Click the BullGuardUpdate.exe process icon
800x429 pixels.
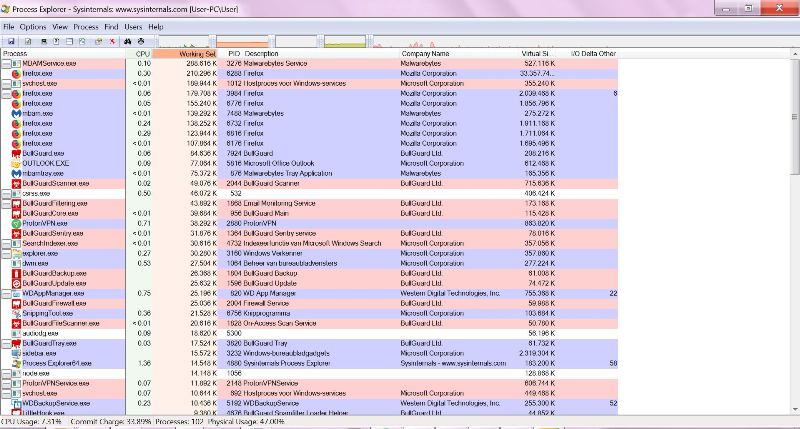[16, 283]
